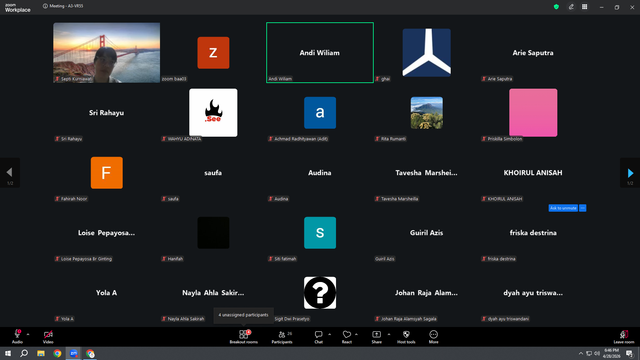The width and height of the screenshot is (640, 360).
Task: Click 'KHOIRUL ANISAH' tile name
Action: click(x=533, y=173)
